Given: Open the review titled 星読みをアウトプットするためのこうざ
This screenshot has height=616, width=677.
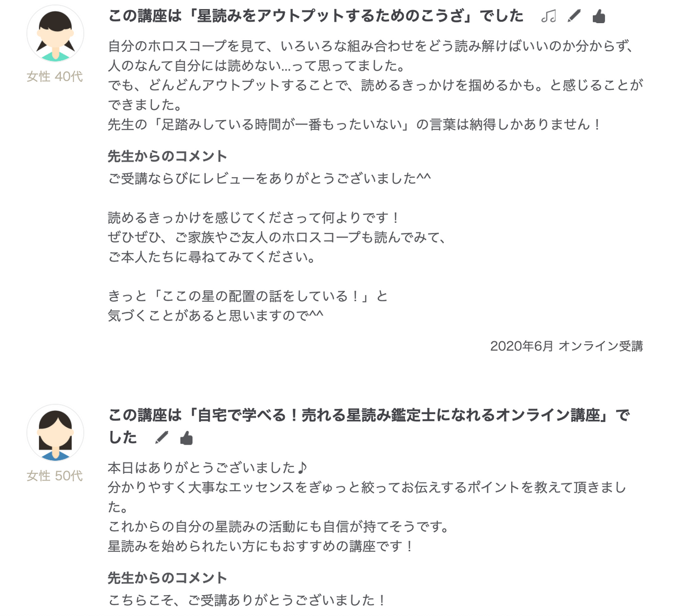Looking at the screenshot, I should pos(316,16).
